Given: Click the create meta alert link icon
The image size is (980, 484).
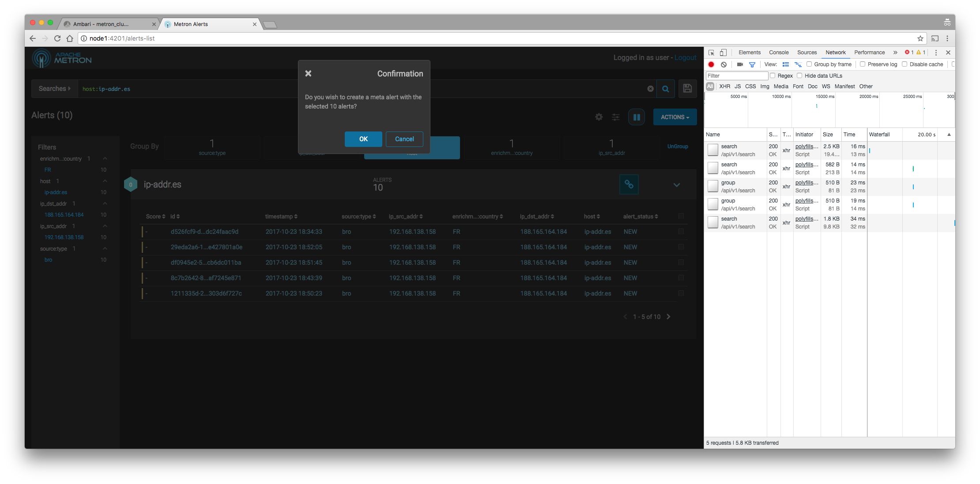Looking at the screenshot, I should (629, 184).
